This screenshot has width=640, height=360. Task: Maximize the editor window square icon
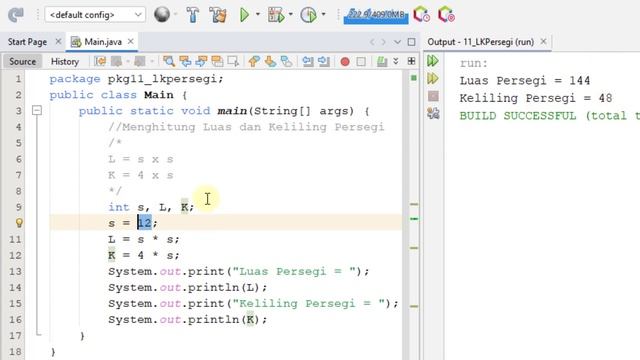(x=411, y=42)
